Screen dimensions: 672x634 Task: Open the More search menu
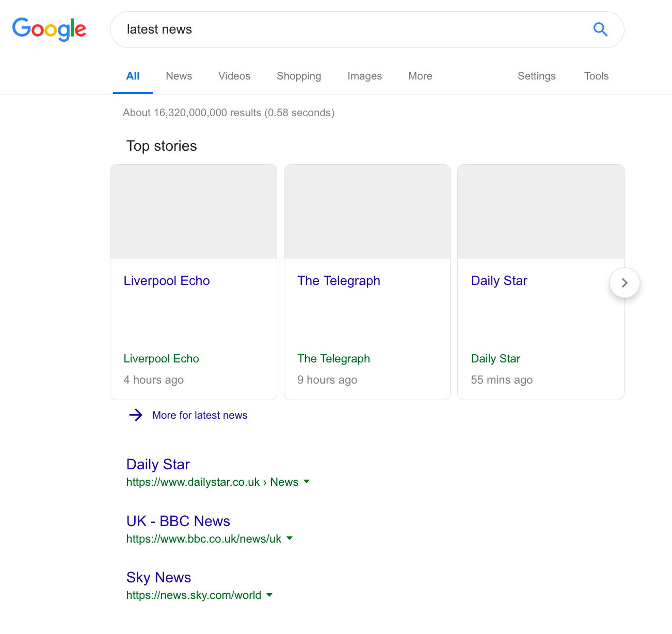[x=420, y=76]
